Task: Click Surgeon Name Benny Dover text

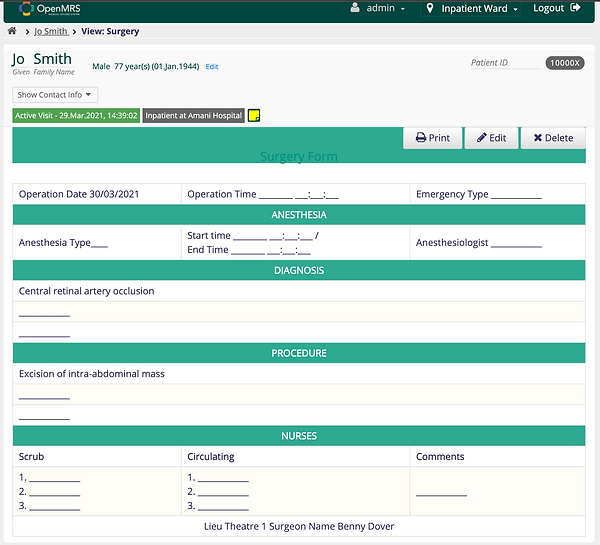Action: (x=331, y=526)
